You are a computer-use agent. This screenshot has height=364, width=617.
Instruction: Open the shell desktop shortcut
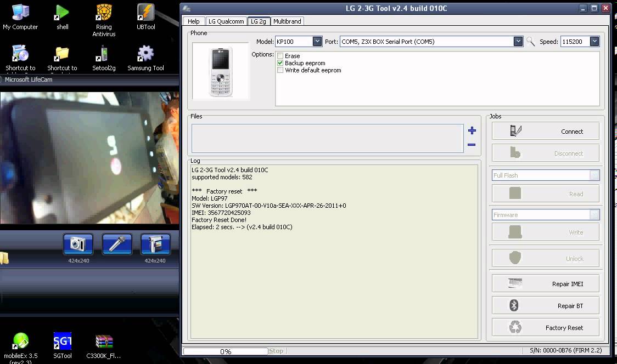[62, 17]
